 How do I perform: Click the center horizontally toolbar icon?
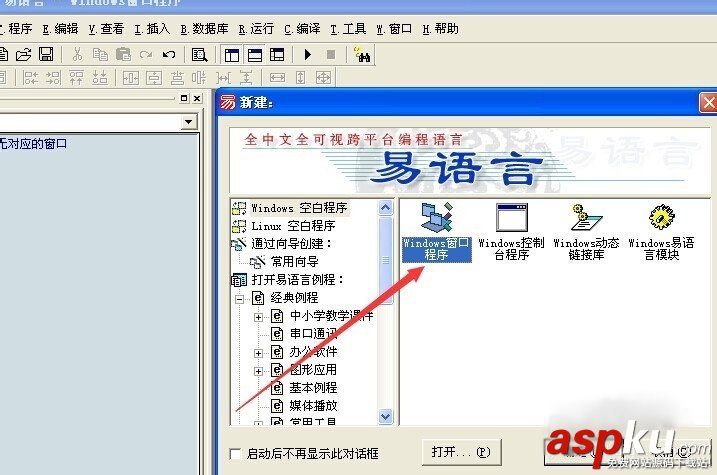(131, 78)
